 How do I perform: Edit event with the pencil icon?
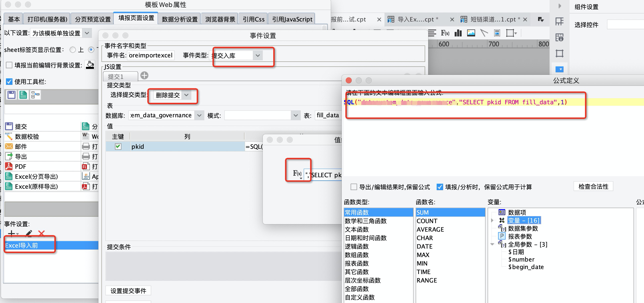pyautogui.click(x=28, y=233)
